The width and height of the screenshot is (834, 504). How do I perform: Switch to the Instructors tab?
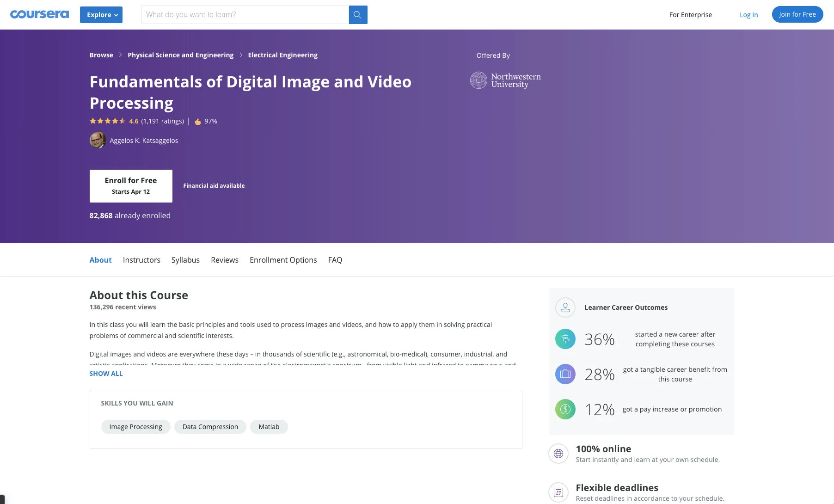(x=141, y=260)
